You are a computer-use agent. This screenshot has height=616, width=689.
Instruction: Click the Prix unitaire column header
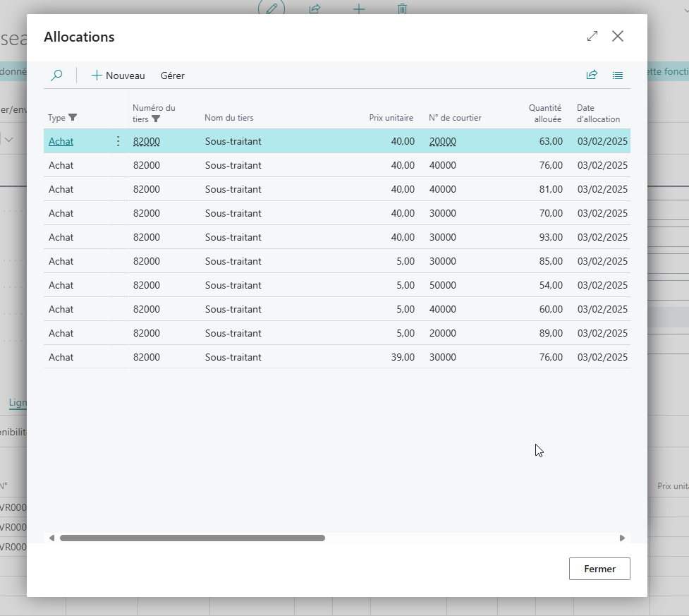(x=391, y=118)
